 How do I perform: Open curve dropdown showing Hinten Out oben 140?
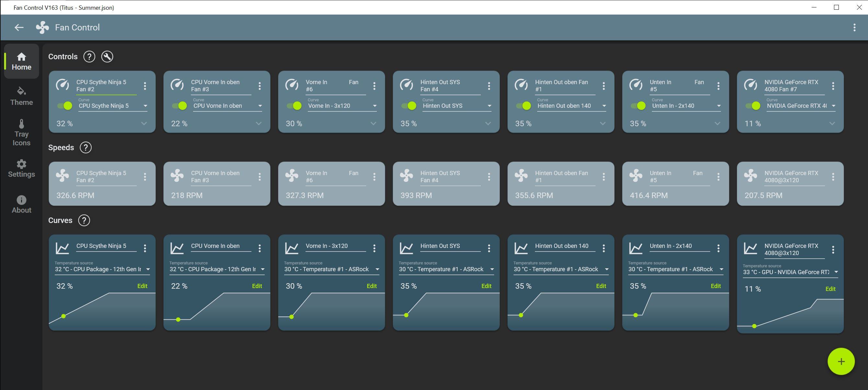pos(572,106)
